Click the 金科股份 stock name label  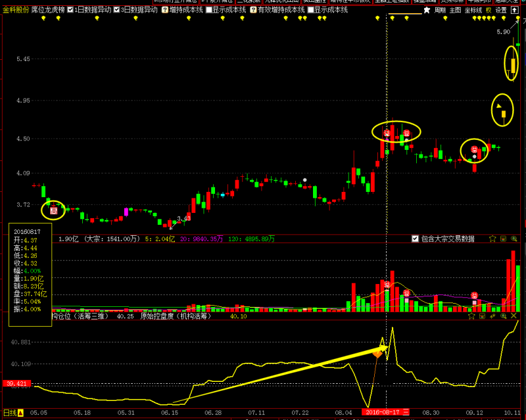[15, 10]
